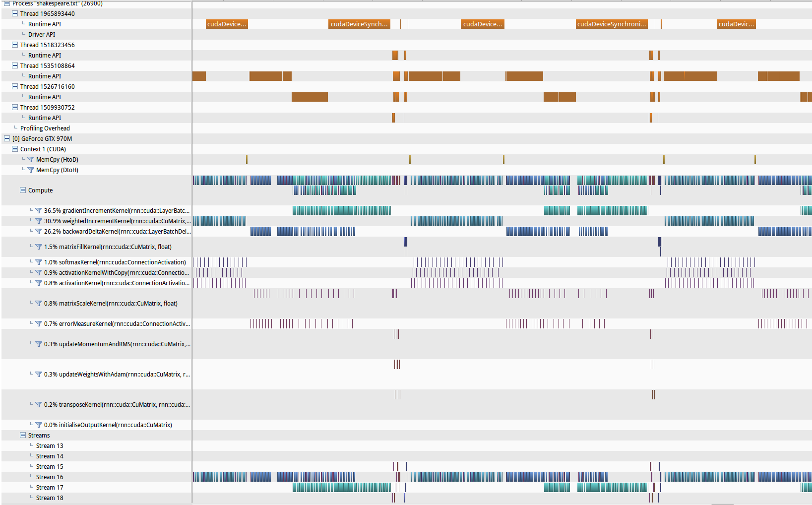Screen dimensions: 812x505
Task: Collapse Thread 1509930752
Action: click(x=15, y=107)
